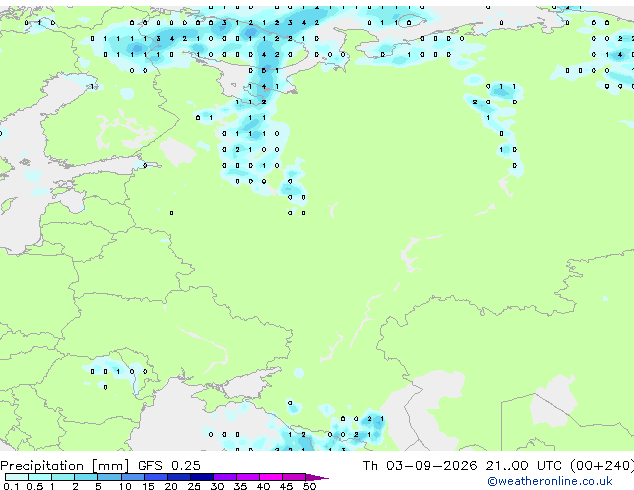
Task: Click the 0.5–1 mm legend color swatch
Action: [x=40, y=477]
